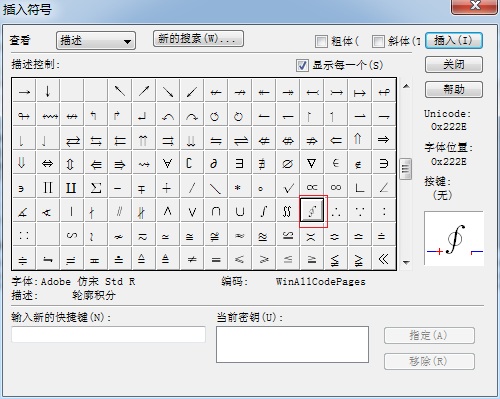500x399 pixels.
Task: Open the 描述 view dropdown
Action: point(96,41)
